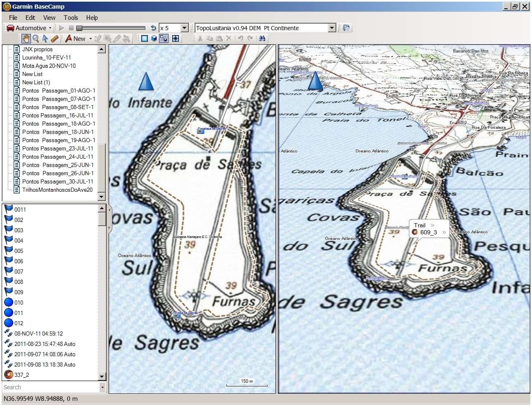Activate the Zoom magnifier tool
Image resolution: width=532 pixels, height=405 pixels.
coord(36,38)
